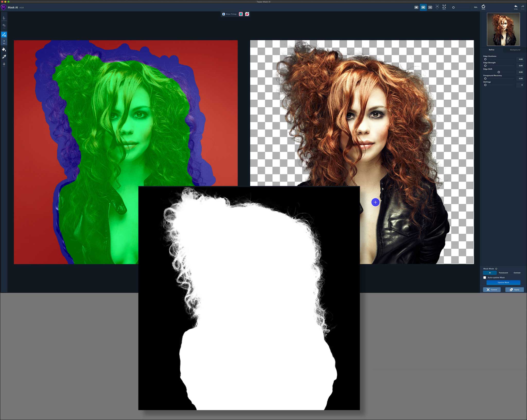Enable the Auto-update Mask checkbox
The image size is (527, 420).
click(x=485, y=277)
